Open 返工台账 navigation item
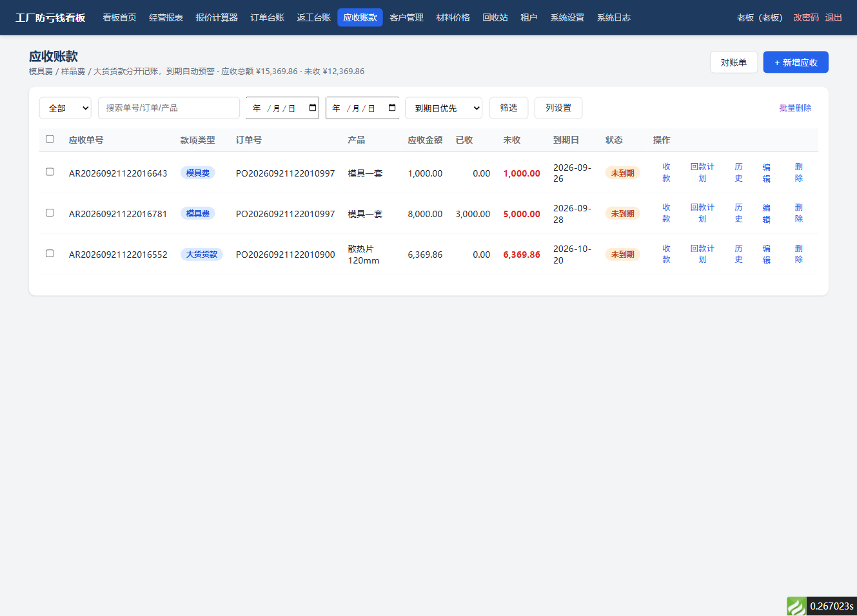 click(x=314, y=17)
